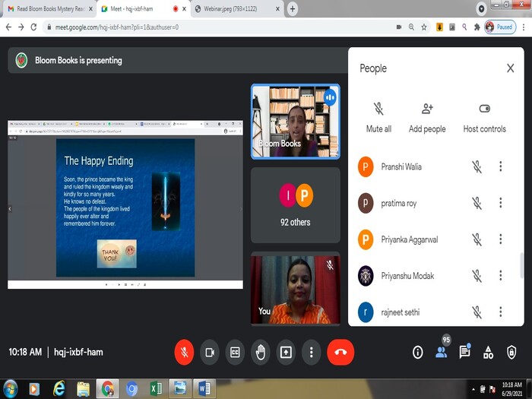Image resolution: width=532 pixels, height=399 pixels.
Task: Click the Bloom Books presenter logo icon
Action: point(21,60)
